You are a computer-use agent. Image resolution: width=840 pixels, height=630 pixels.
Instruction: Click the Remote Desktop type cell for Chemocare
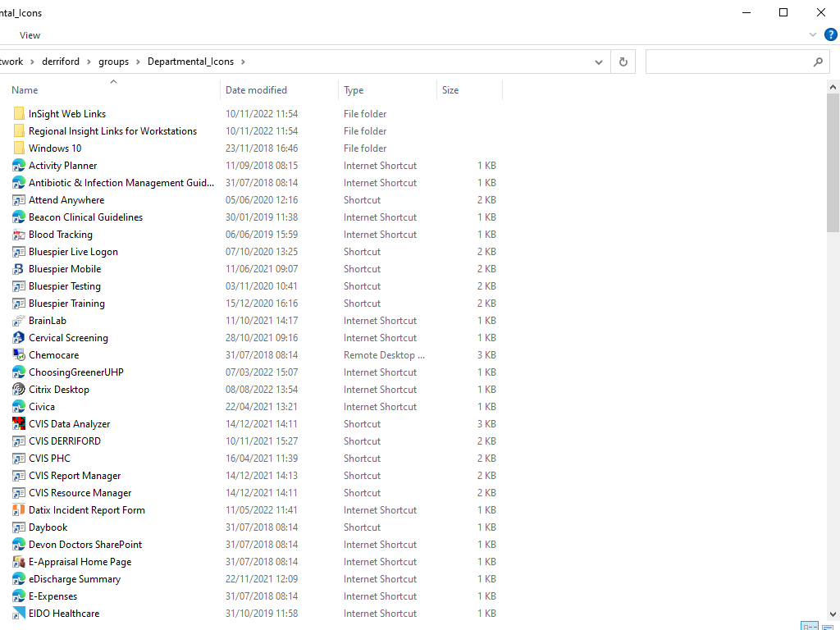(384, 355)
